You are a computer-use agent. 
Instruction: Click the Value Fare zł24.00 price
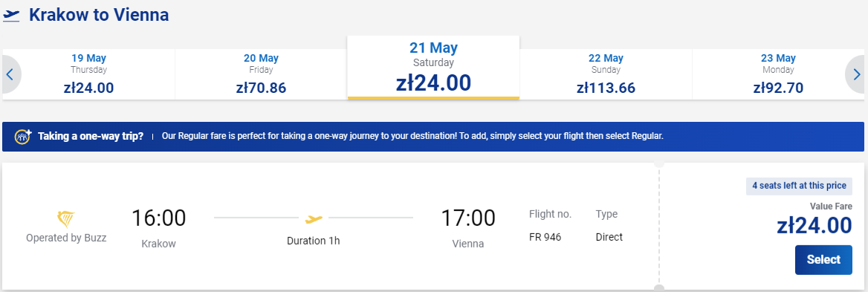coord(814,226)
